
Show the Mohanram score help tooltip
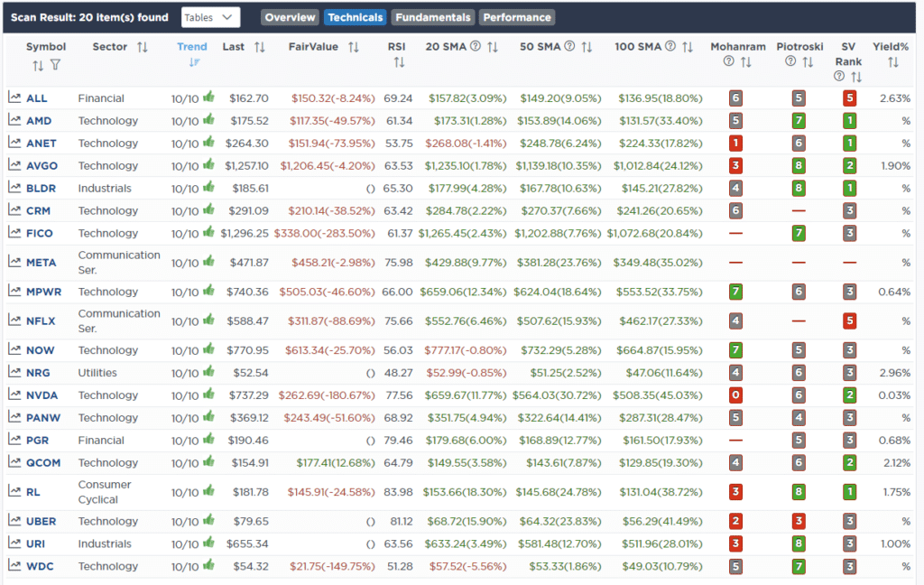729,60
